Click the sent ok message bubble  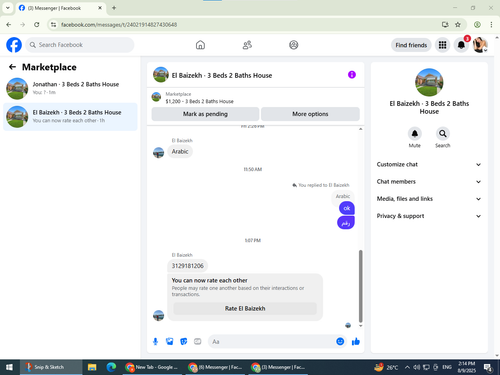[347, 208]
